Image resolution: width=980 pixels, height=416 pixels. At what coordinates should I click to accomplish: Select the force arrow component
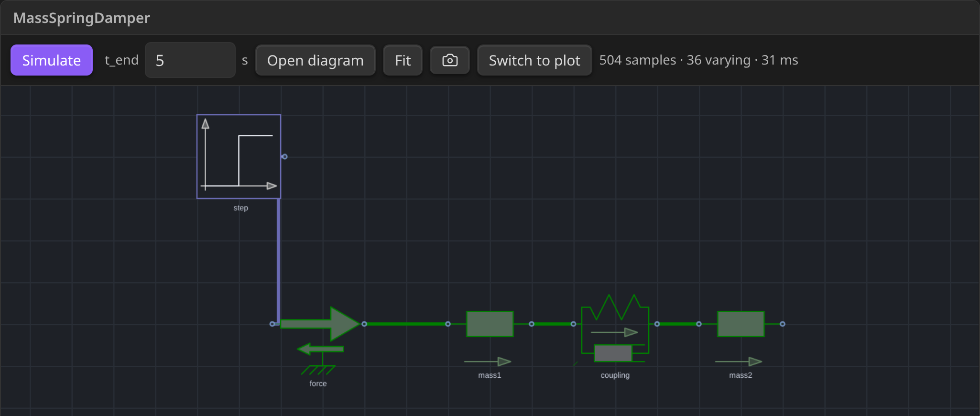coord(320,324)
